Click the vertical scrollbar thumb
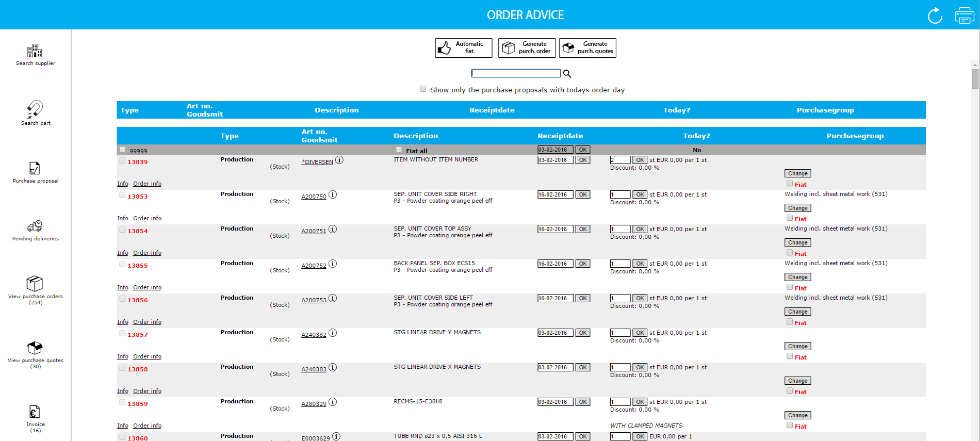Viewport: 980px width, 441px height. (974, 79)
